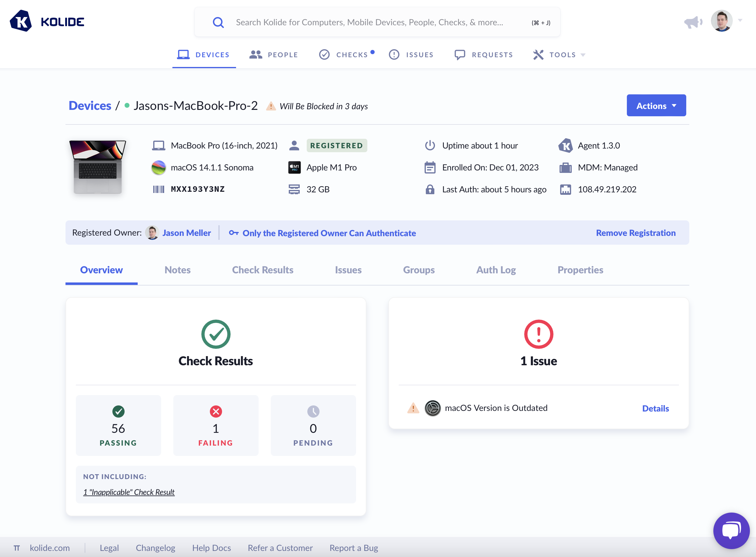This screenshot has height=557, width=756.
Task: Click the MacBook Pro device thumbnail
Action: tap(97, 167)
